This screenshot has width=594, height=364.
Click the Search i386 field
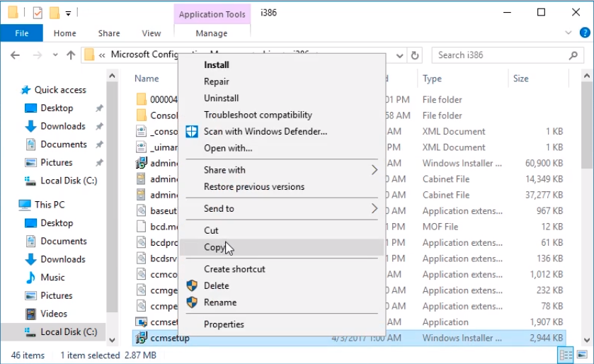[508, 55]
